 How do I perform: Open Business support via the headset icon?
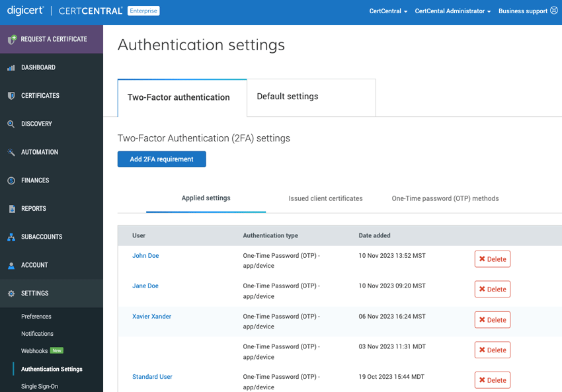coord(553,11)
